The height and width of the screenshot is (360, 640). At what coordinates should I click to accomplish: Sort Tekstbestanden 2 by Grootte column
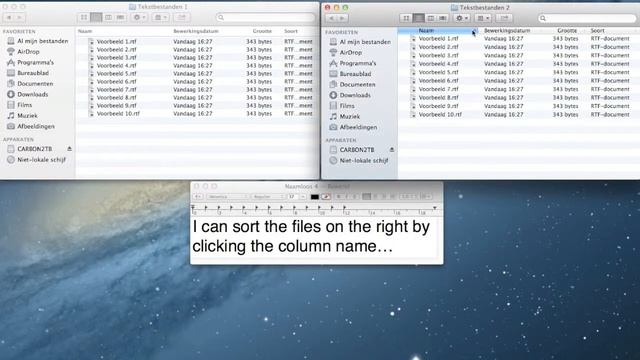tap(567, 30)
